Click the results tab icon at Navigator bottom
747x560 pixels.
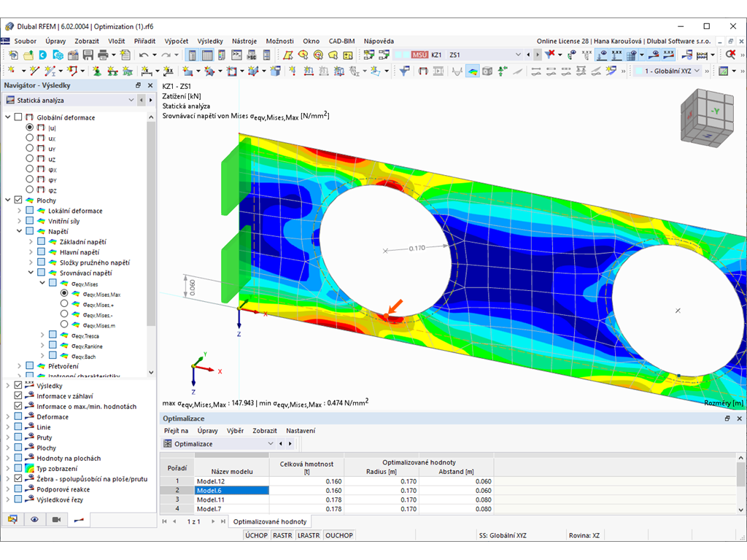coord(79,519)
